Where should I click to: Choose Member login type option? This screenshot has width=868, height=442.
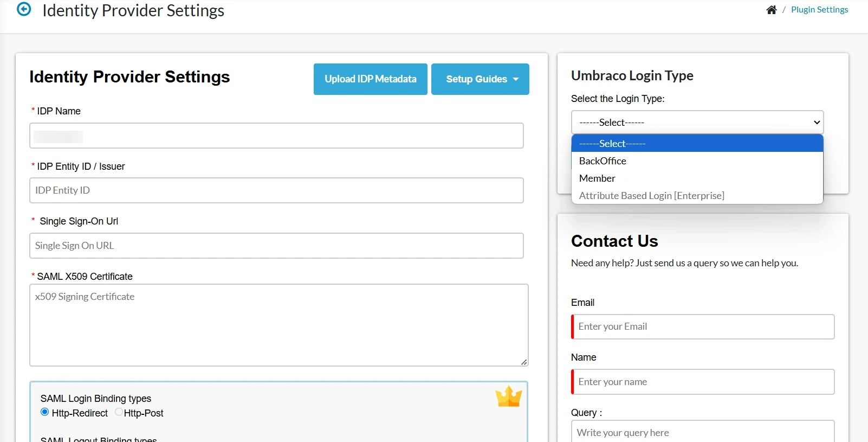click(x=697, y=178)
